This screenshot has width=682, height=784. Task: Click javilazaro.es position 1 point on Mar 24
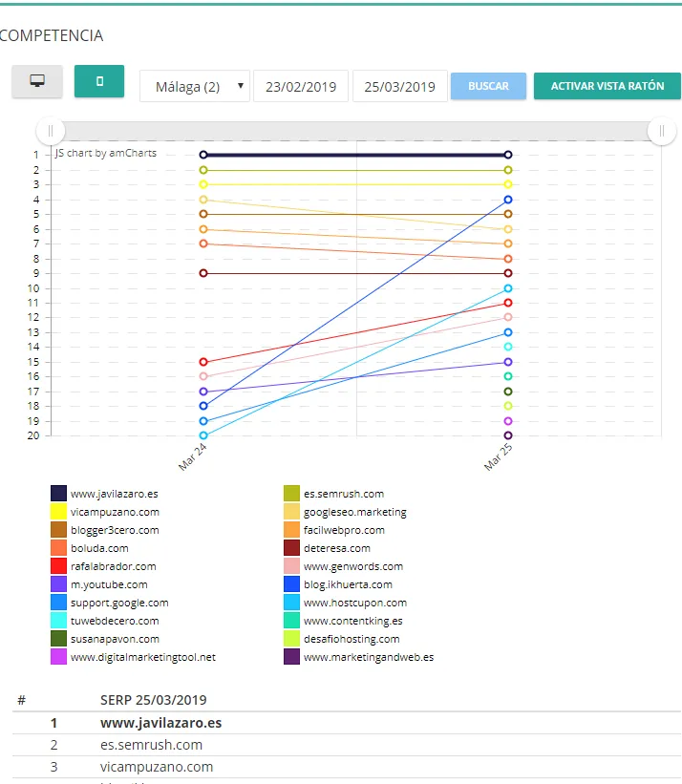[x=203, y=155]
